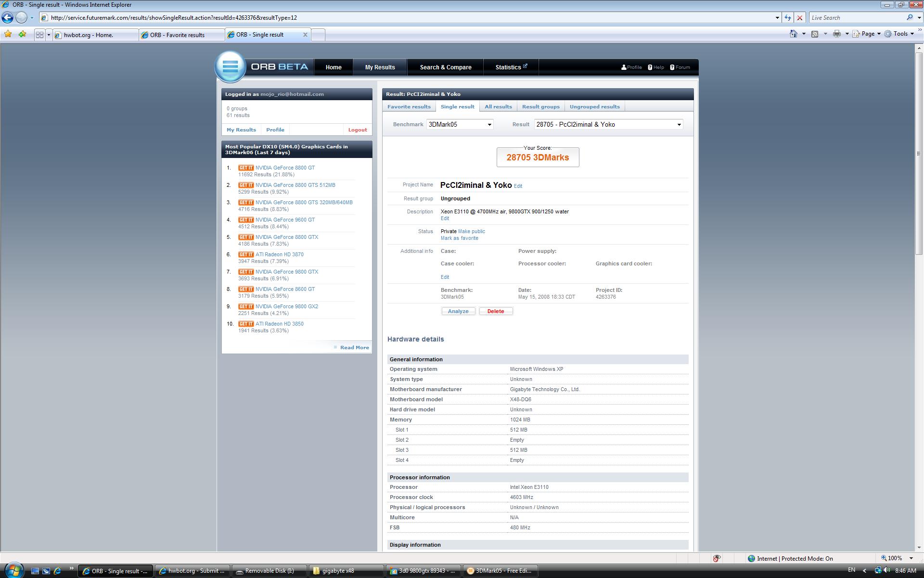924x578 pixels.
Task: Launch search with the magnifier icon
Action: (x=910, y=17)
